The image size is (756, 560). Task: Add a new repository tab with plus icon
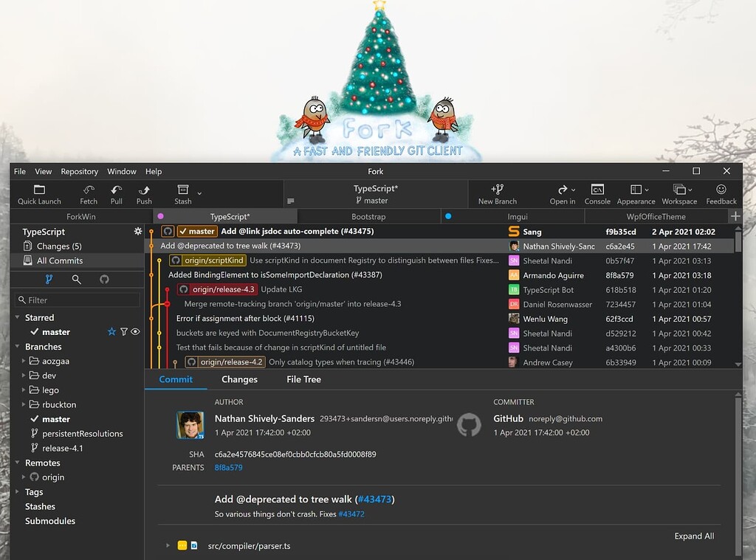735,216
